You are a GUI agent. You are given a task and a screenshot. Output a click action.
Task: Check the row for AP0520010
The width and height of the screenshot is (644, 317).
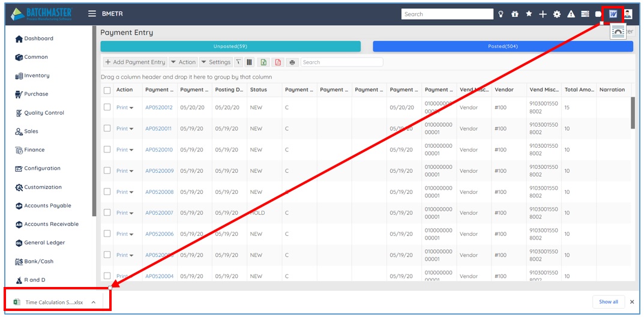tap(107, 149)
